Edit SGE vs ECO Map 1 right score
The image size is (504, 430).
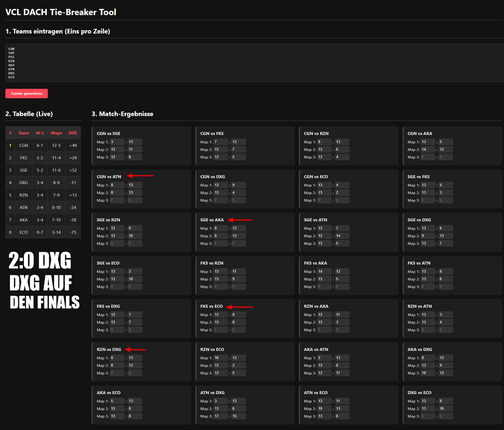tap(135, 271)
